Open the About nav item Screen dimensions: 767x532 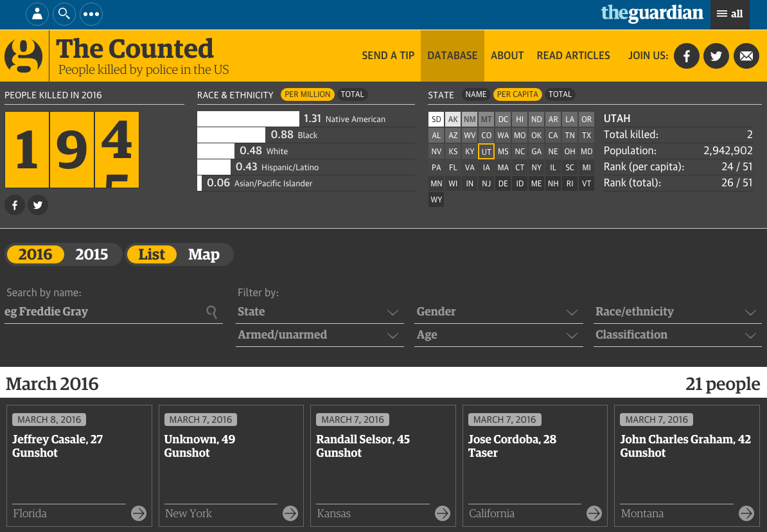pyautogui.click(x=507, y=56)
